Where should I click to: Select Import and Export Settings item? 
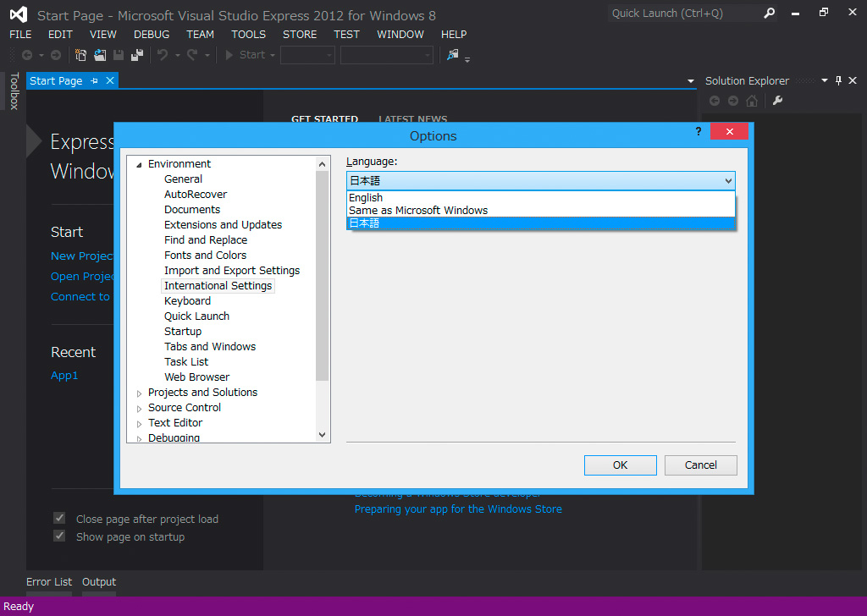click(232, 271)
